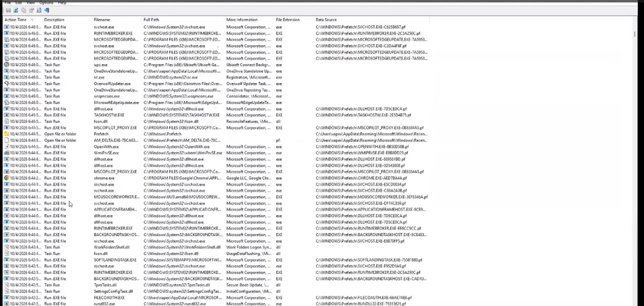The width and height of the screenshot is (644, 306).
Task: Sort by the More Information column header
Action: point(249,20)
